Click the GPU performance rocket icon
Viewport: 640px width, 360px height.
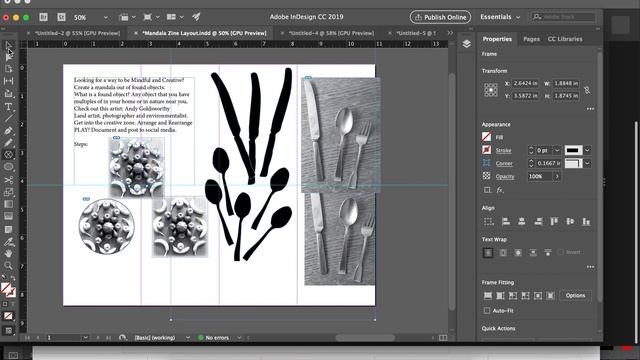point(196,17)
